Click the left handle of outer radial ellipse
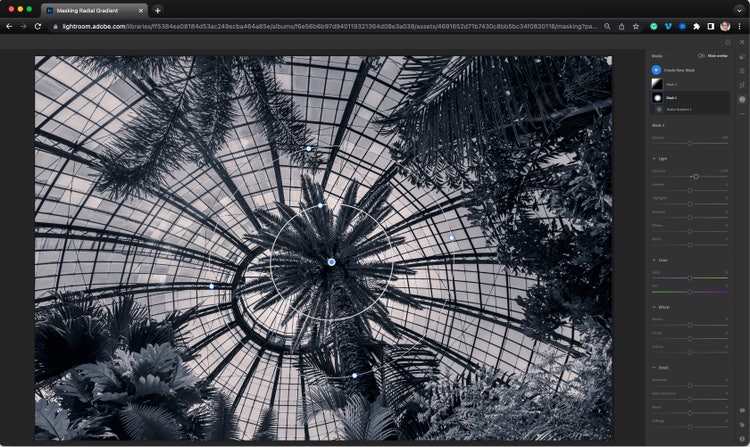750x447 pixels. (x=211, y=286)
